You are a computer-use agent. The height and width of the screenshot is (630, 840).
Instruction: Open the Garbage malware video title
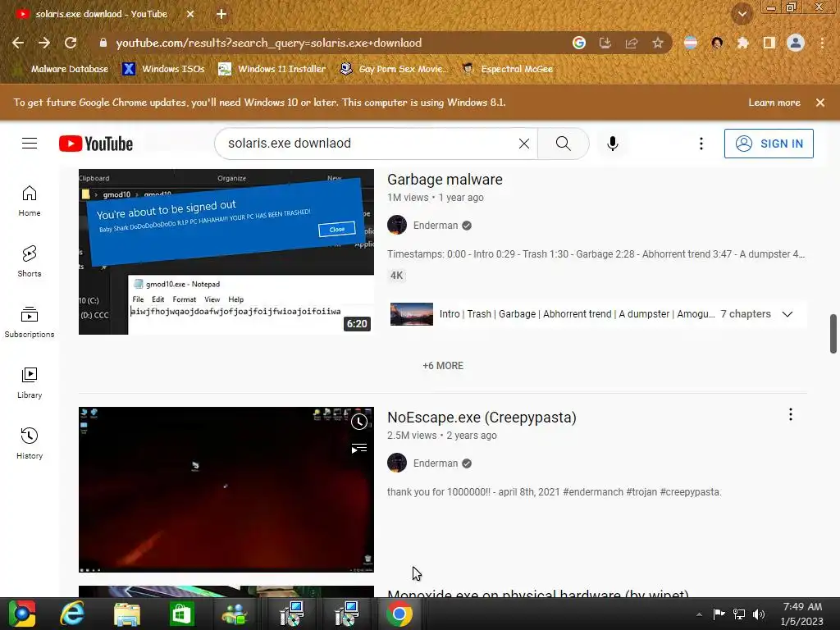click(x=445, y=180)
